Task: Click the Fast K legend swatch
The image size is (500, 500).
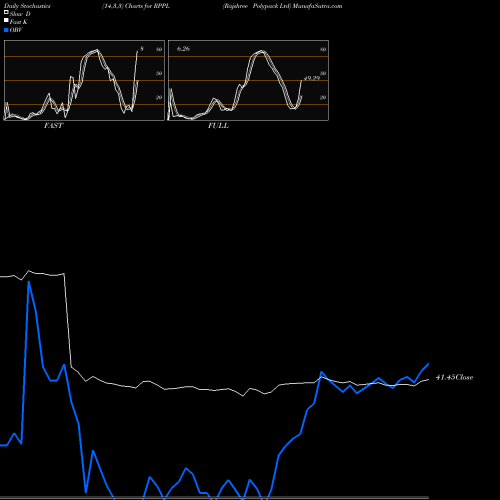Action: click(6, 21)
